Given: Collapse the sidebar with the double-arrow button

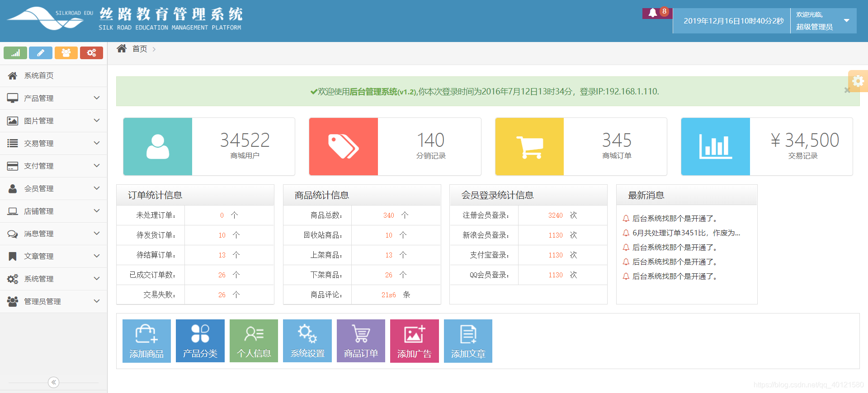Looking at the screenshot, I should point(53,383).
